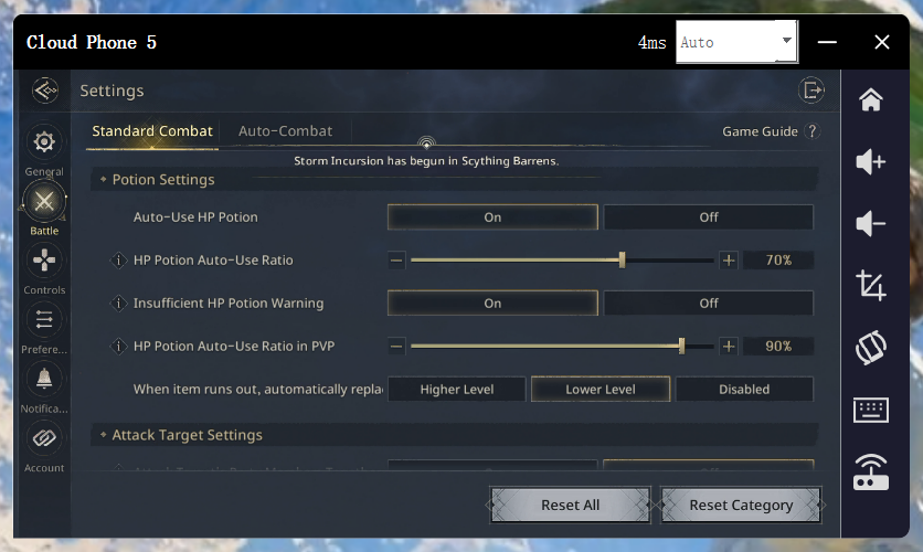The height and width of the screenshot is (552, 923).
Task: Open the virtual keyboard icon
Action: (871, 410)
